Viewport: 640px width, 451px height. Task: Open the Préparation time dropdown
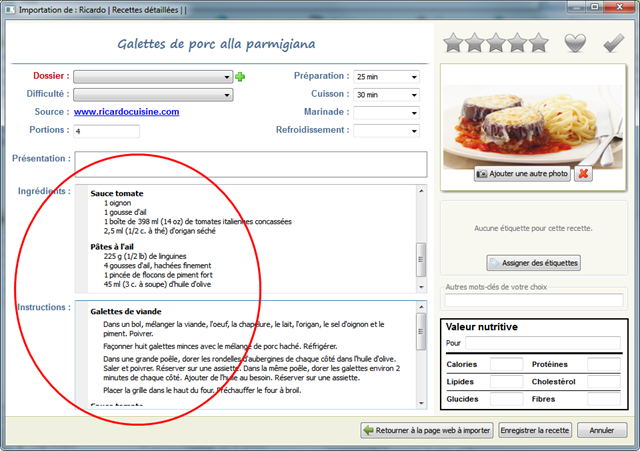[x=386, y=77]
